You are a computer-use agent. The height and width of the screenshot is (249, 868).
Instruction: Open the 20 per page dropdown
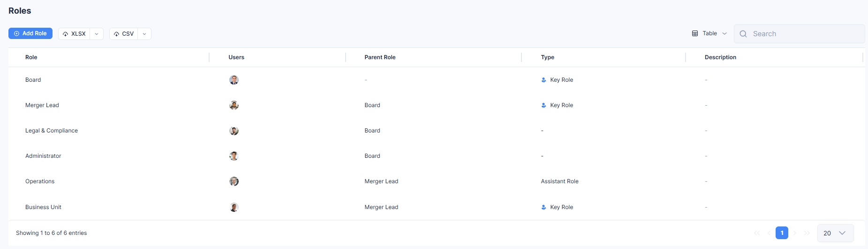[835, 233]
